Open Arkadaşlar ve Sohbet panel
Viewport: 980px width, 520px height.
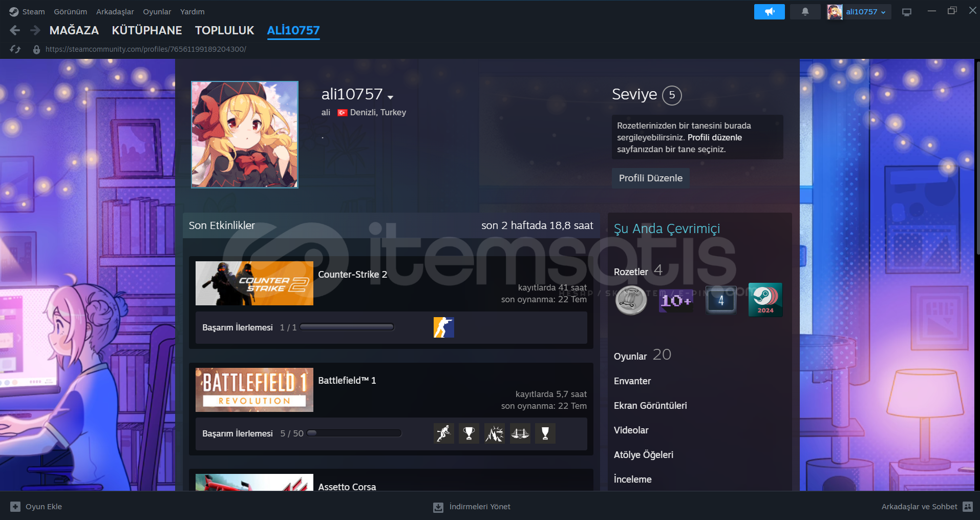point(927,507)
